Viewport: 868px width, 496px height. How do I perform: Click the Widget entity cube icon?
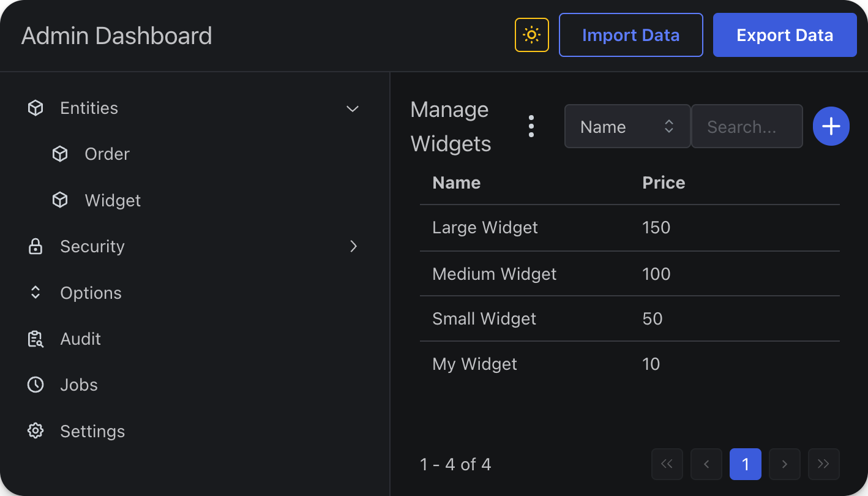click(59, 200)
